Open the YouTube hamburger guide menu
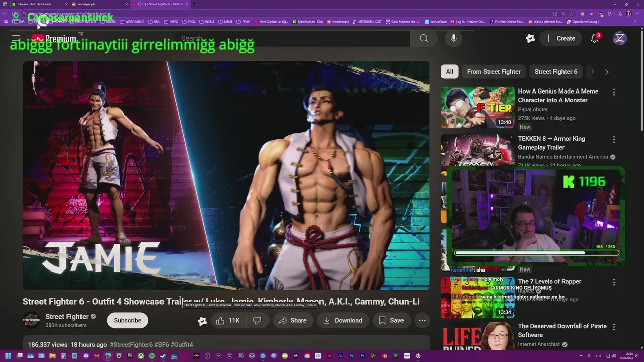The image size is (644, 362). point(16,38)
